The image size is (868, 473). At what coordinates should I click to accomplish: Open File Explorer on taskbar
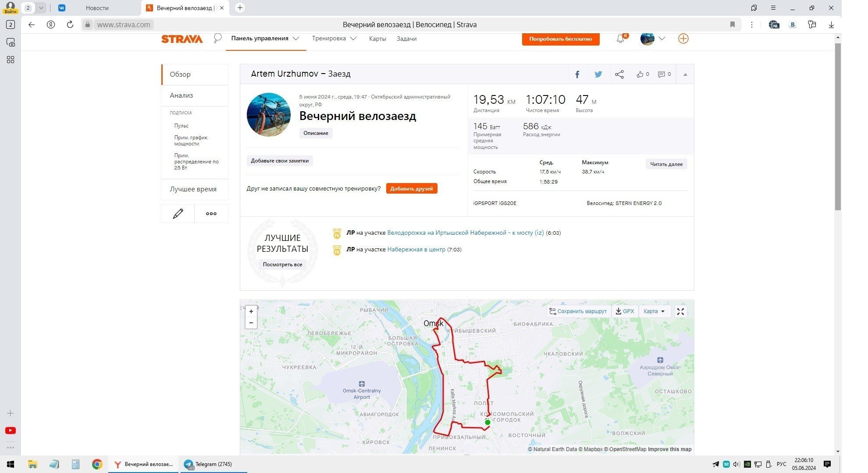pos(32,464)
